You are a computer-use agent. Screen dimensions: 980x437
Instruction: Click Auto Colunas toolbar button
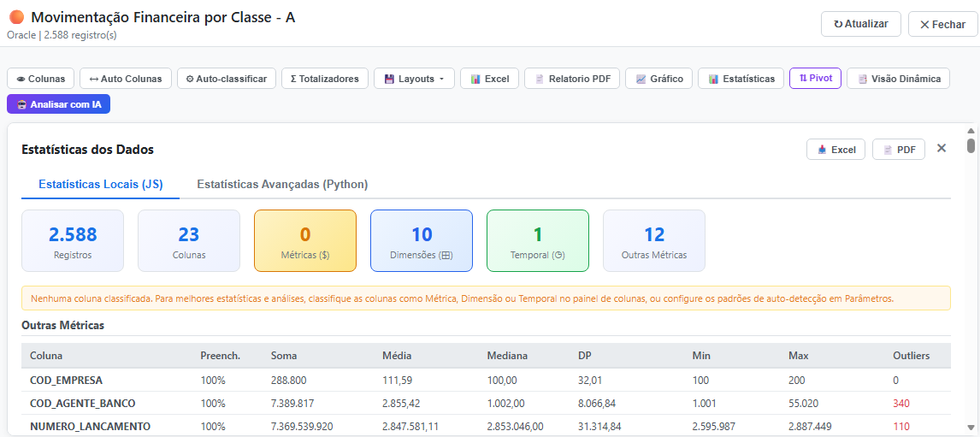[126, 79]
